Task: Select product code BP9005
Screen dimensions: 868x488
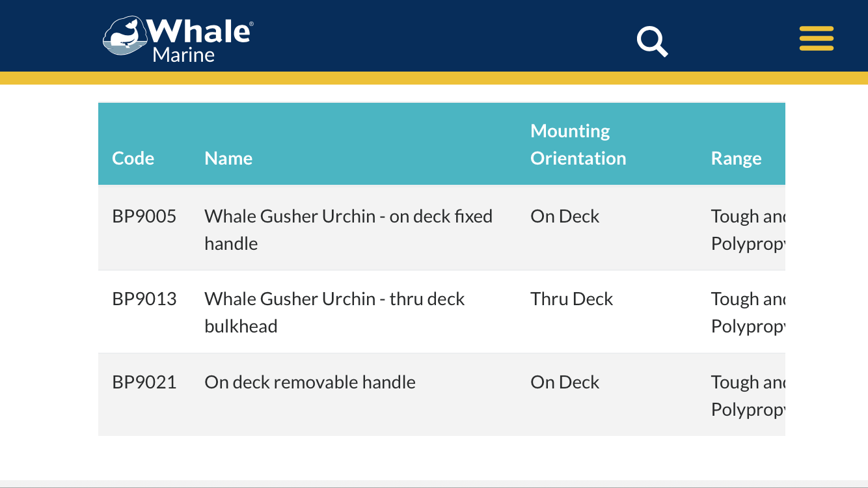Action: pyautogui.click(x=144, y=216)
